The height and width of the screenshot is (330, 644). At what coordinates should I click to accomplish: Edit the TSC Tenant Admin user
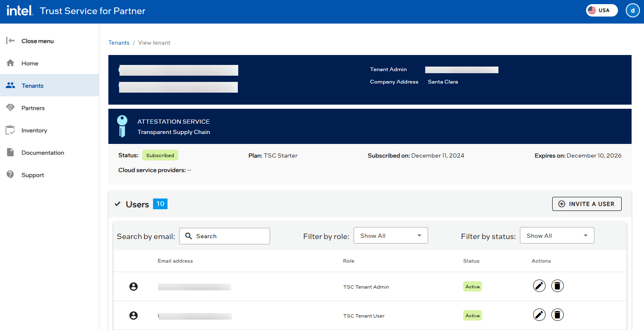click(x=539, y=286)
